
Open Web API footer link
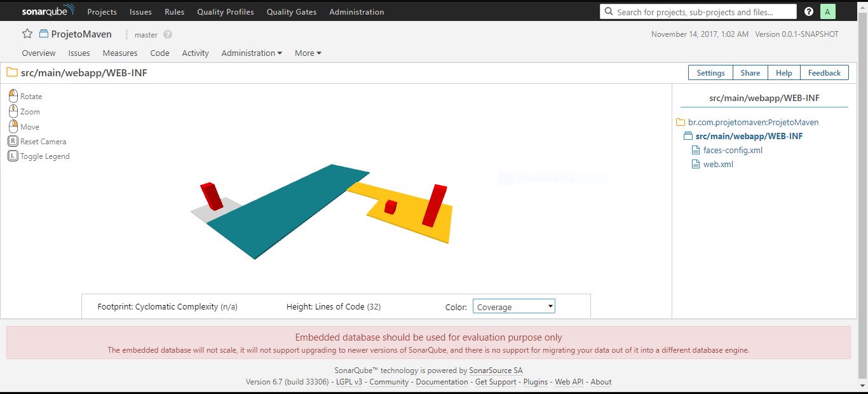point(569,382)
